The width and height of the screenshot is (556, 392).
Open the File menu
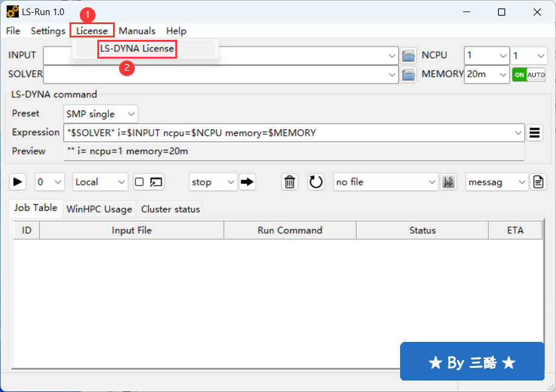coord(13,31)
